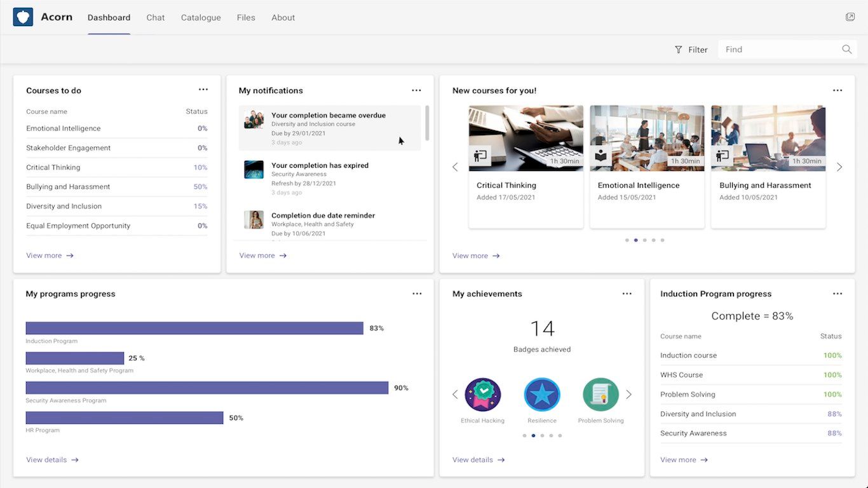The height and width of the screenshot is (488, 868).
Task: Click View details under My programs progress
Action: coord(53,459)
